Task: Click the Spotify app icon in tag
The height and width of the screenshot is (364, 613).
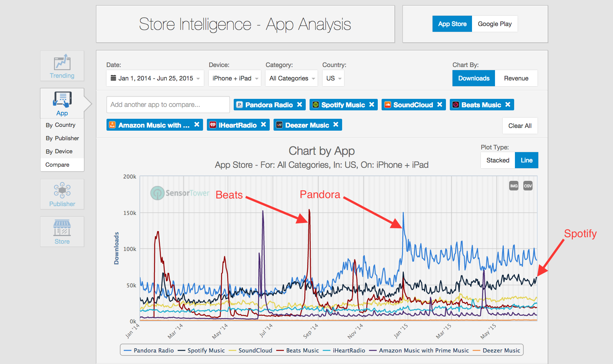Action: click(x=315, y=105)
